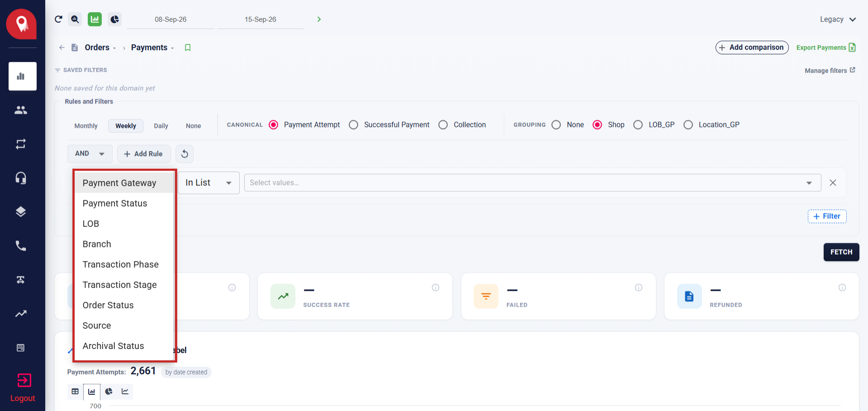The image size is (868, 411).
Task: Choose Payment Status from field list
Action: (x=124, y=203)
